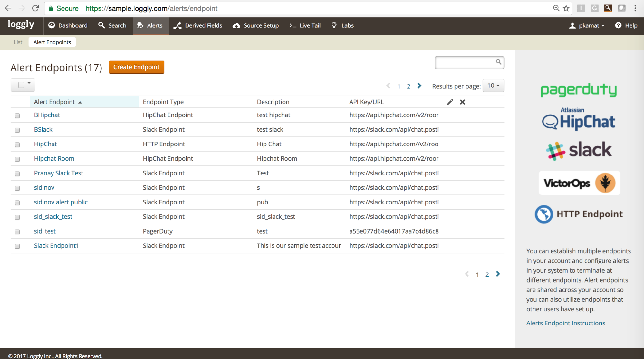The height and width of the screenshot is (359, 644).
Task: Click the magnifier icon in search box
Action: click(x=498, y=62)
